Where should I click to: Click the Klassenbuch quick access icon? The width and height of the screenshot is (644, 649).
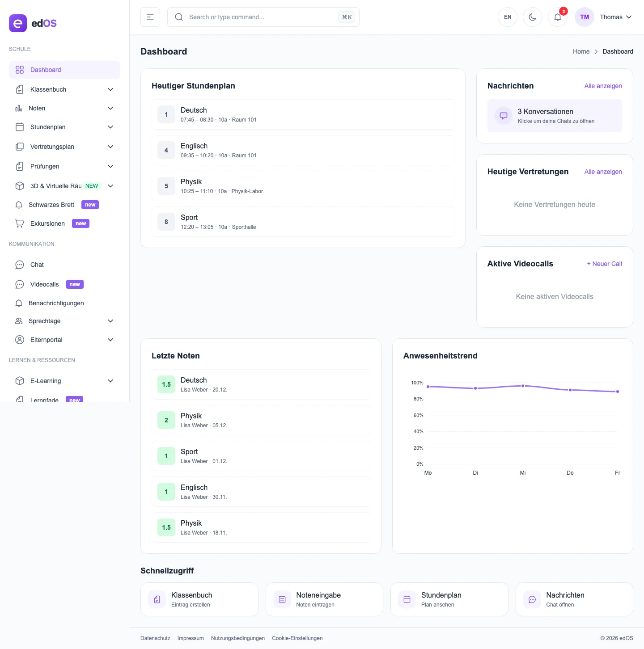click(x=157, y=599)
